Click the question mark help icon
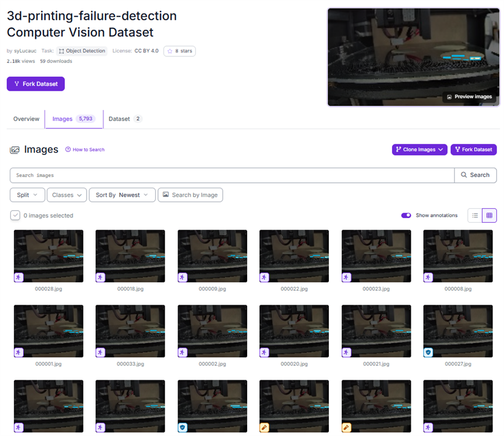This screenshot has height=436, width=504. 68,150
